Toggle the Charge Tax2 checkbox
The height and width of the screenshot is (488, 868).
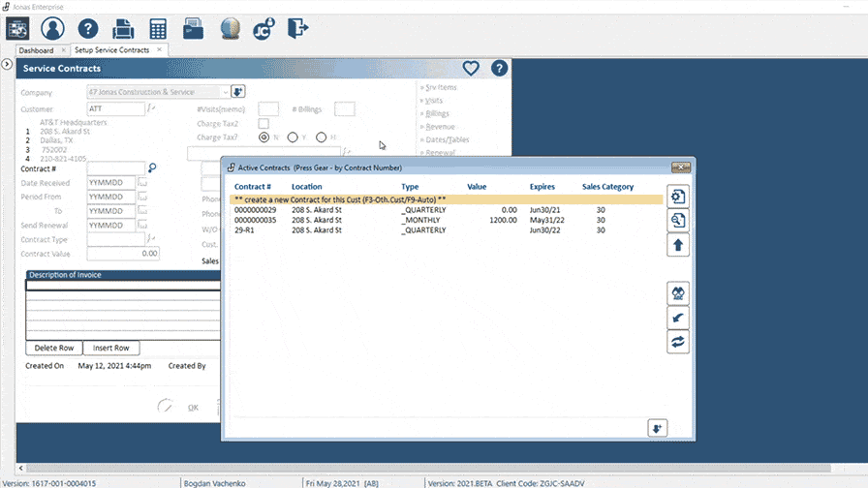point(263,123)
